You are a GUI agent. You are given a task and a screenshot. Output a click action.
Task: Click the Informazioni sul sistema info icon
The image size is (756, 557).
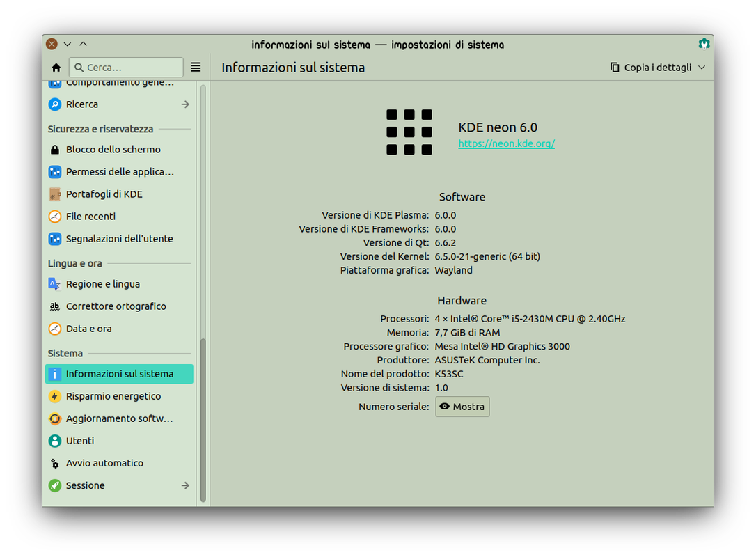[55, 374]
